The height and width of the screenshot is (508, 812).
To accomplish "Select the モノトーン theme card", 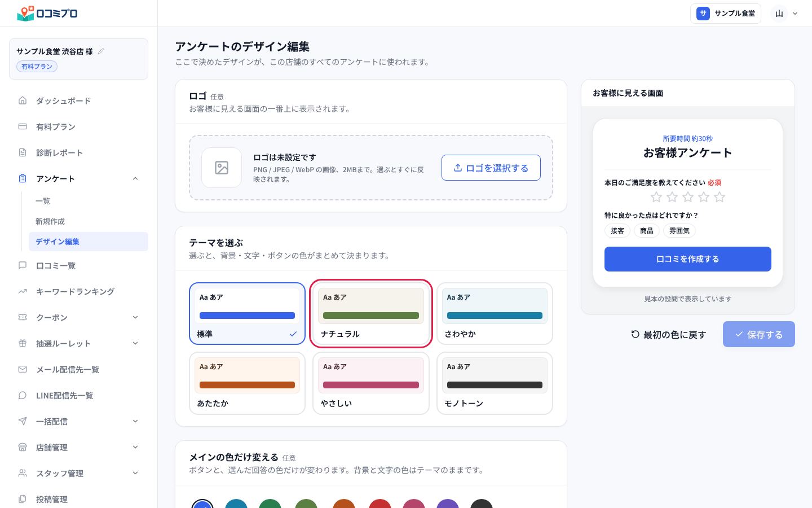I will pos(495,383).
